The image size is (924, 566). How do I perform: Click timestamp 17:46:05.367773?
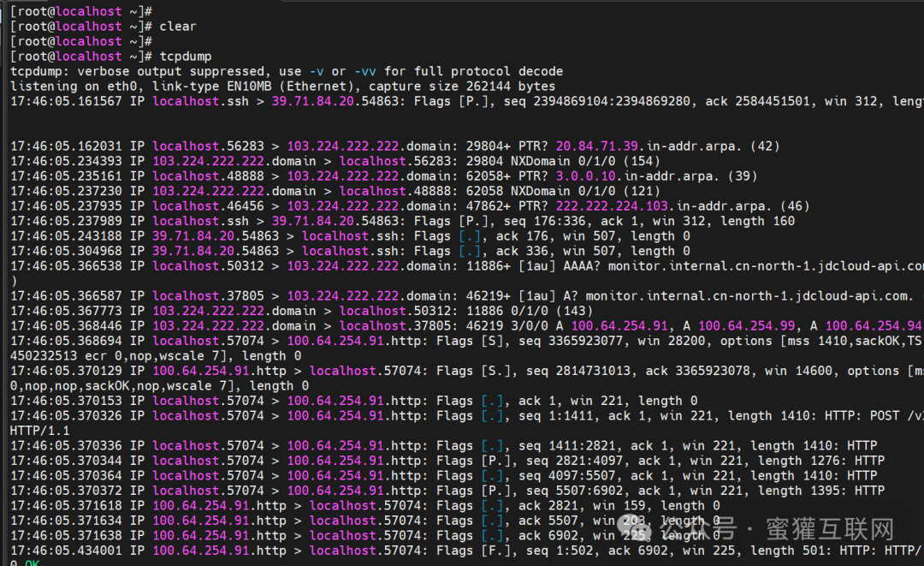click(x=66, y=311)
